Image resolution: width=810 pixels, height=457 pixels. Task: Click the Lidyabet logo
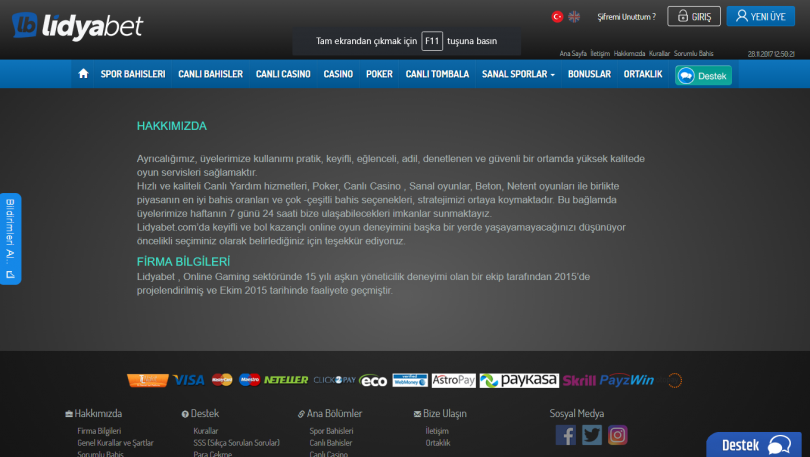[x=77, y=26]
